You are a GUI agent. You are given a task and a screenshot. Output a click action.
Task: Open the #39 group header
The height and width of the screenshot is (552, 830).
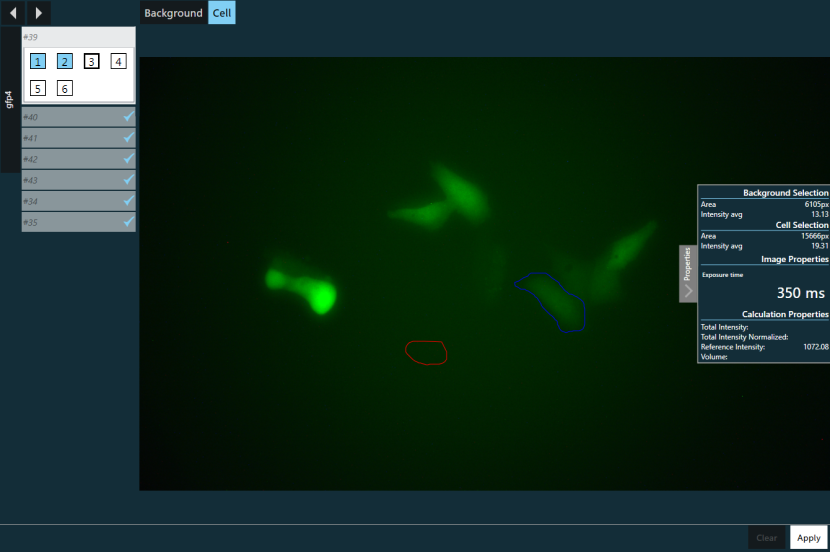[x=78, y=37]
